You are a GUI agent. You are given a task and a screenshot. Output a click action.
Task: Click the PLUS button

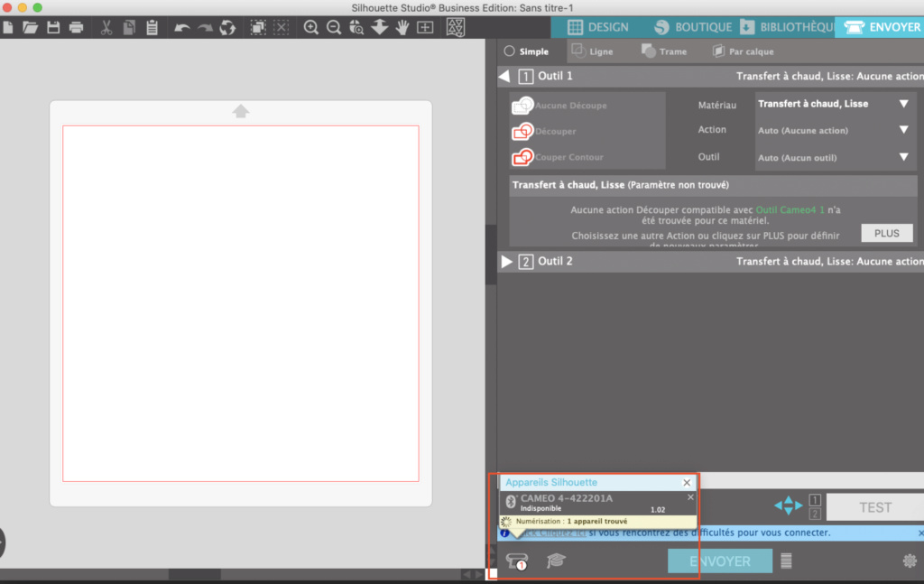(887, 234)
